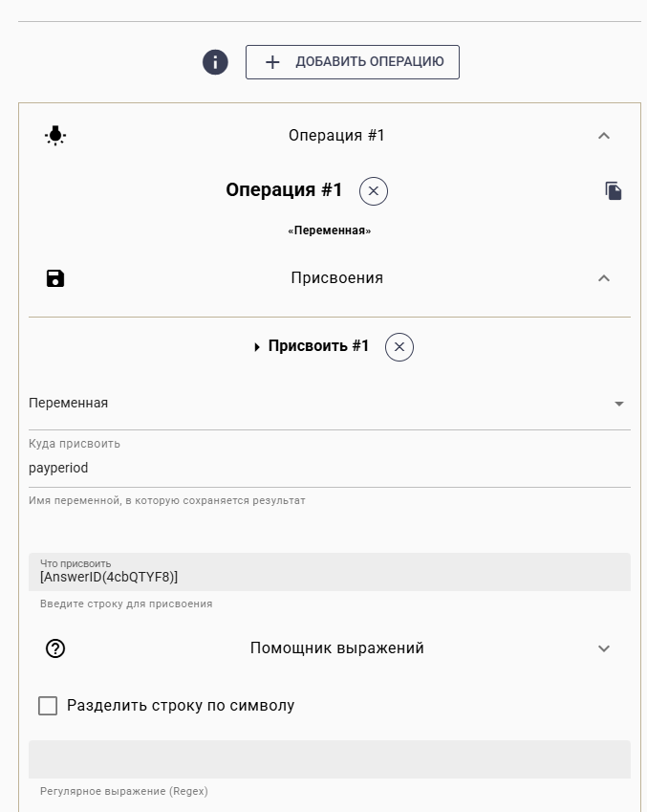The height and width of the screenshot is (812, 647).
Task: Collapse the Присвоения section chevron
Action: coord(603,278)
